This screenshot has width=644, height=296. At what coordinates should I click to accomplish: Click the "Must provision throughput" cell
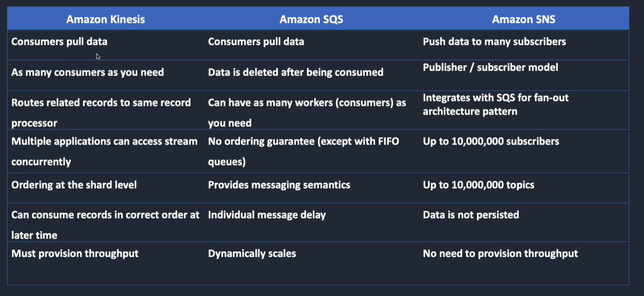point(75,254)
